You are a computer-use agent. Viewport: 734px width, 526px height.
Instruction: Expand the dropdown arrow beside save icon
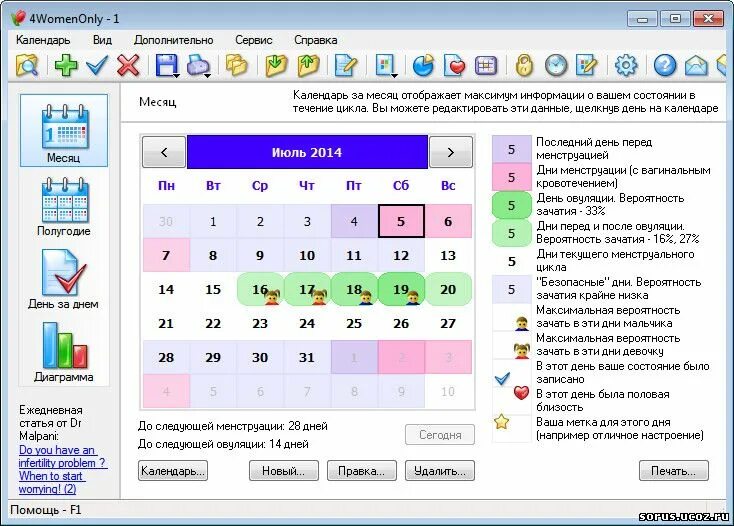click(176, 75)
